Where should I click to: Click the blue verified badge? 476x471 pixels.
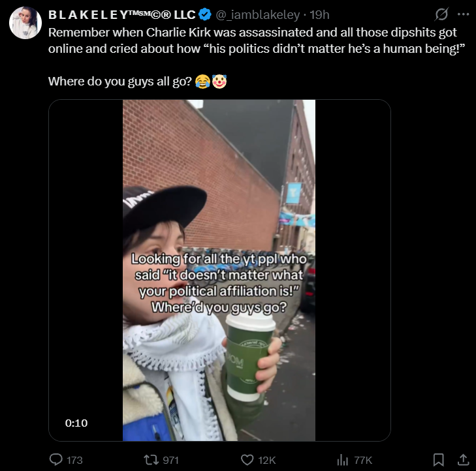coord(205,14)
